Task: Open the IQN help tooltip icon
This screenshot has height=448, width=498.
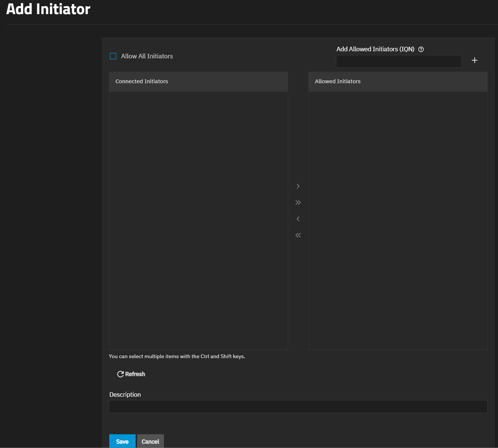Action: (421, 49)
